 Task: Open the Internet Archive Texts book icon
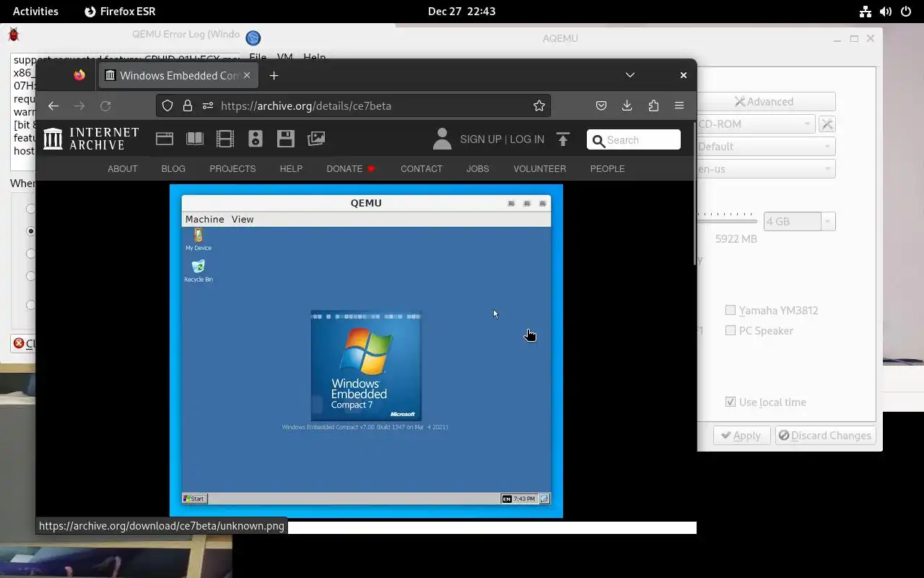click(x=195, y=139)
